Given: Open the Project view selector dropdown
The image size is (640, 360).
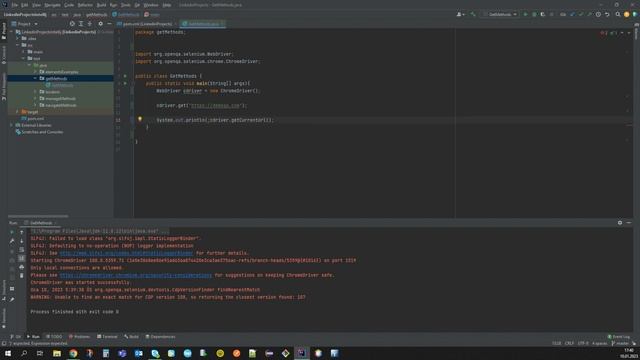Looking at the screenshot, I should point(24,24).
